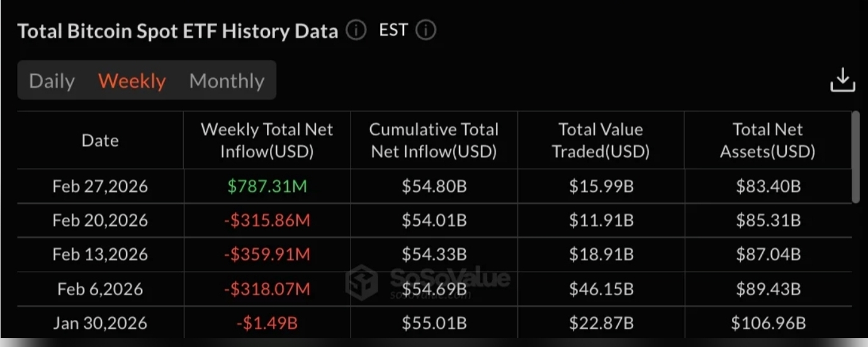Image resolution: width=868 pixels, height=347 pixels.
Task: Click info icon beside the table title
Action: pyautogui.click(x=356, y=31)
